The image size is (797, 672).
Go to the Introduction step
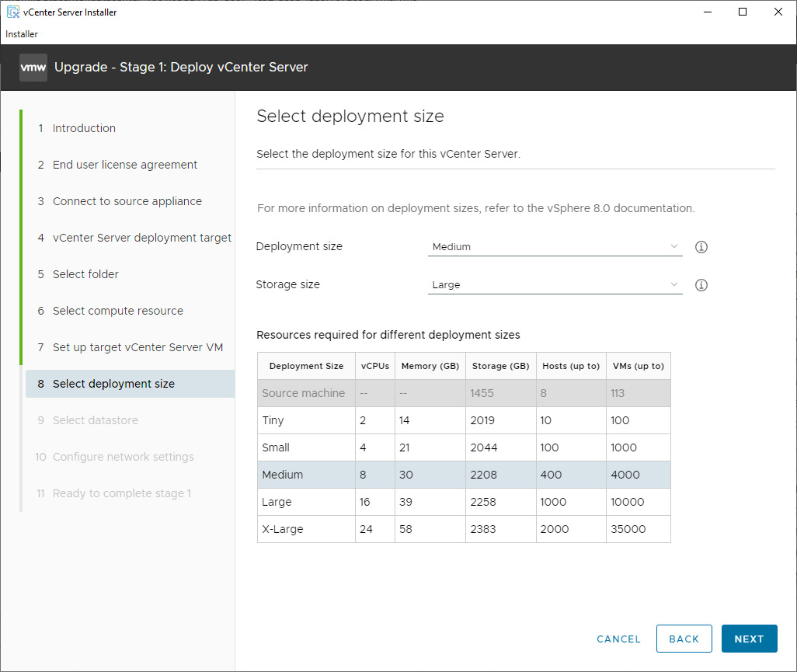(x=84, y=128)
